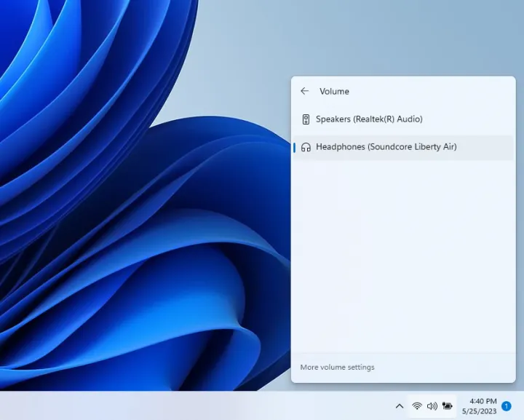Open the Wi-Fi network icon in system tray
The height and width of the screenshot is (420, 524).
(417, 405)
